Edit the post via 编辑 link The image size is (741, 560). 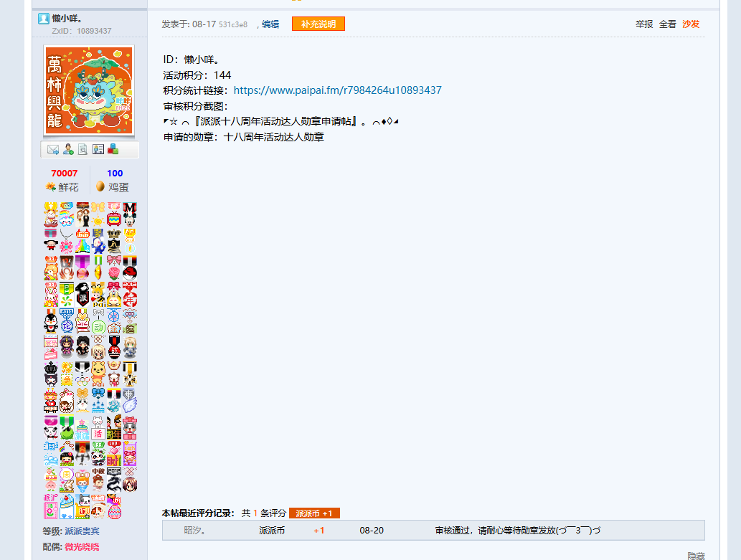(x=270, y=24)
